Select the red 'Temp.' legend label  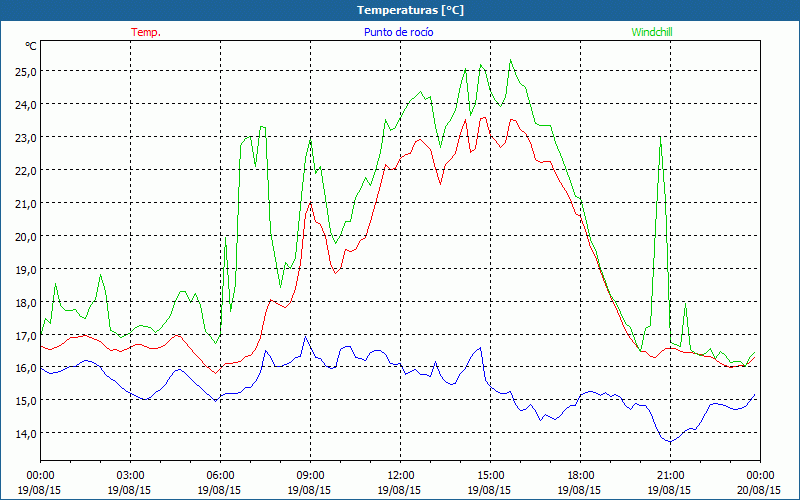click(x=146, y=32)
